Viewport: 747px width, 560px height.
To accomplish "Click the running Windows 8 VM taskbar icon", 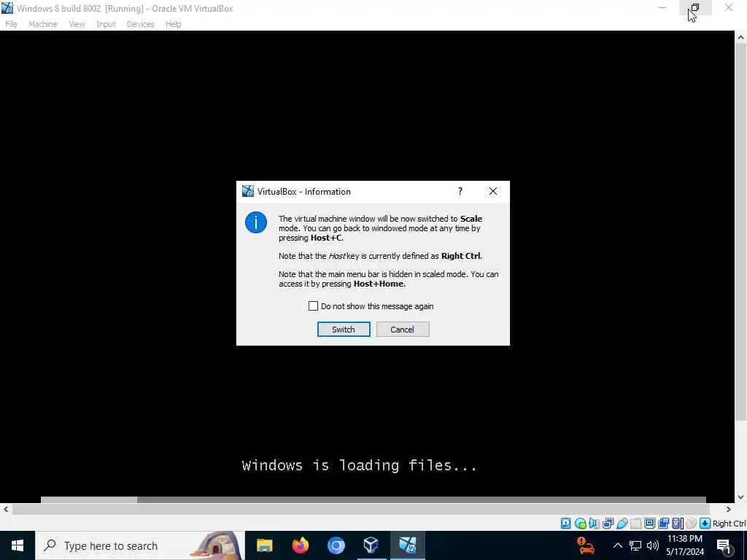I will pyautogui.click(x=407, y=545).
